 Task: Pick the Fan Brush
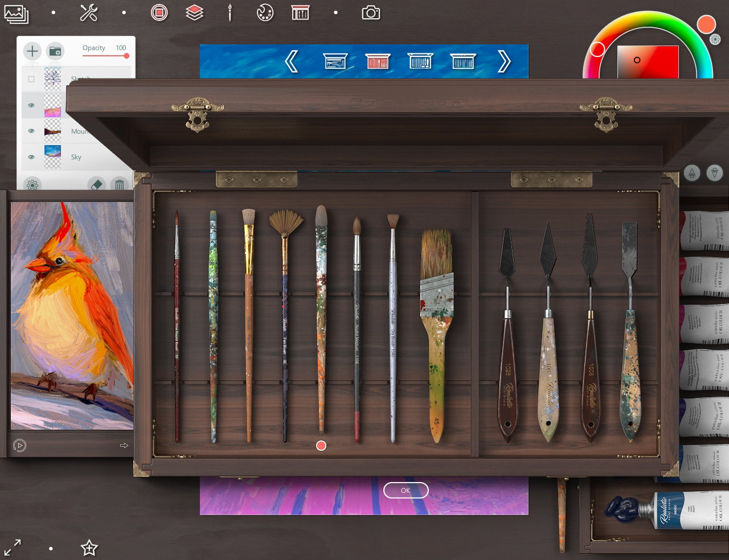click(285, 325)
